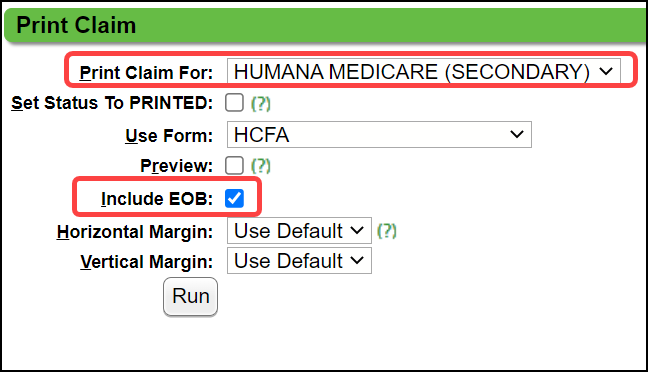
Task: Click the help icon beside Set Status To PRINTED
Action: pos(261,103)
